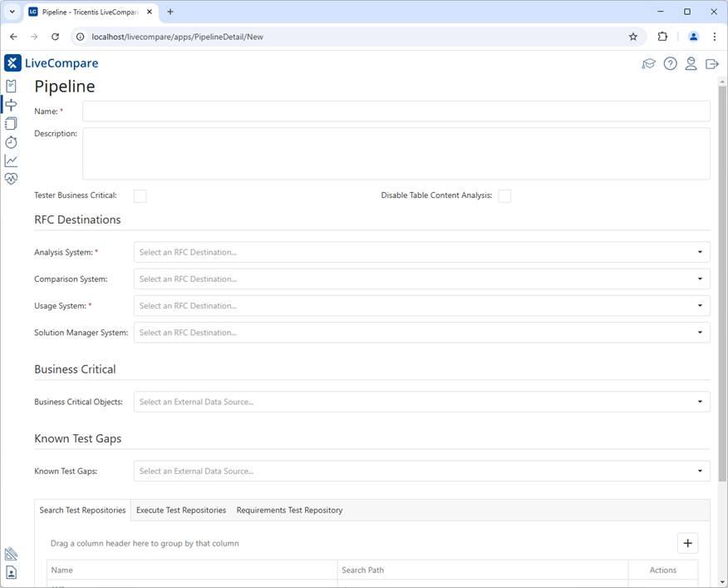The image size is (728, 588).
Task: Select the clipboard checklist icon in sidebar
Action: click(x=11, y=85)
